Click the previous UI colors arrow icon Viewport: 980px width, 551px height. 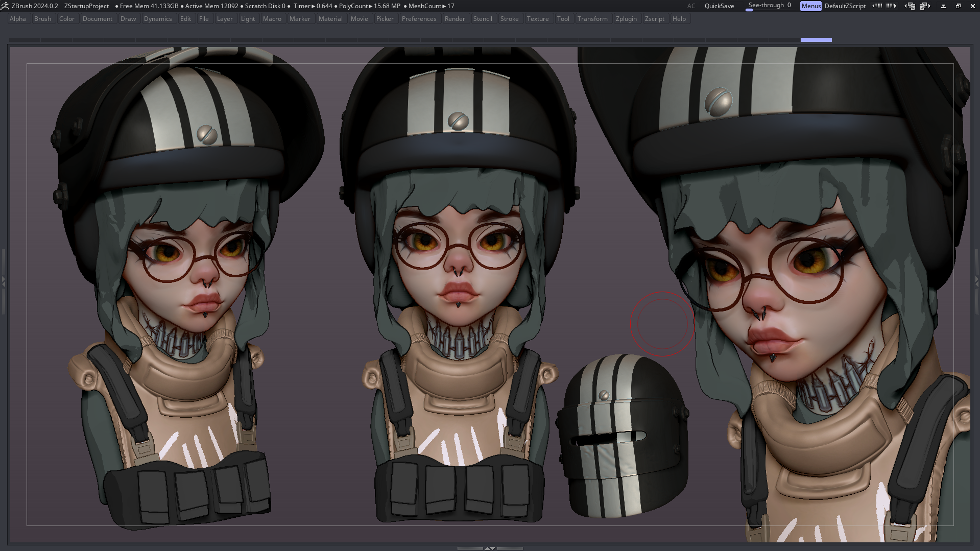[x=877, y=6]
